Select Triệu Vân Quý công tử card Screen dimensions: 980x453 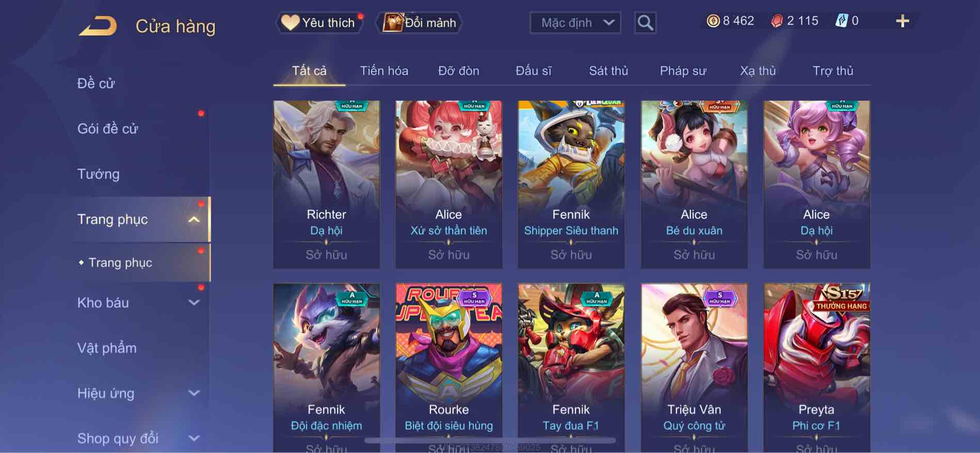[694, 368]
